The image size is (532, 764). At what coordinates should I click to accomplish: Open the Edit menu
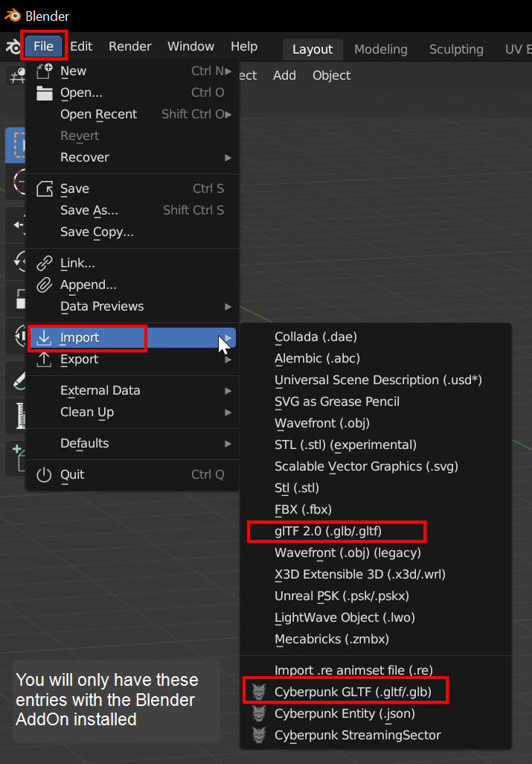[81, 46]
